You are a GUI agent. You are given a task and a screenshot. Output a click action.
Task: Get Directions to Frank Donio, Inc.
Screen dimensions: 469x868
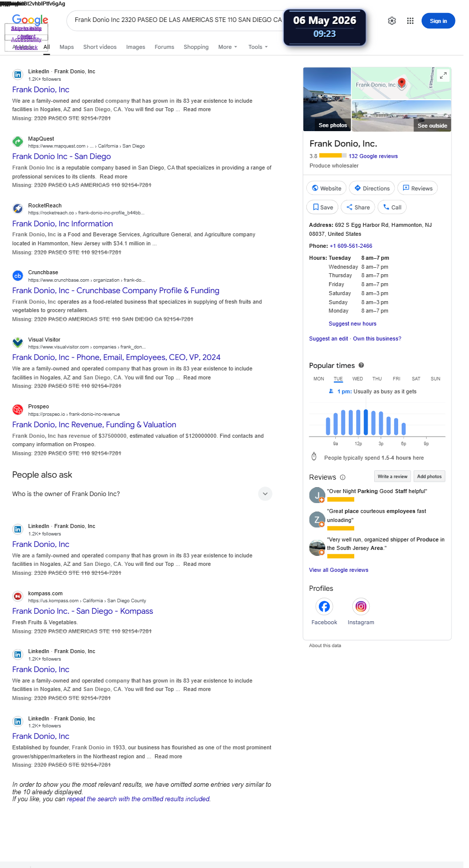pyautogui.click(x=372, y=188)
